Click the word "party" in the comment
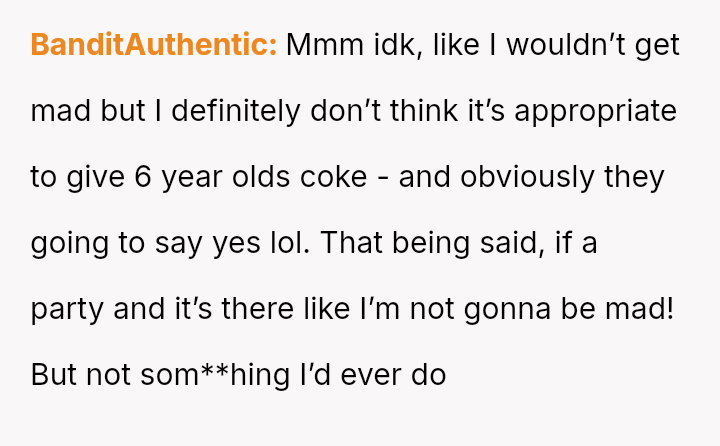The width and height of the screenshot is (720, 446). tap(67, 309)
